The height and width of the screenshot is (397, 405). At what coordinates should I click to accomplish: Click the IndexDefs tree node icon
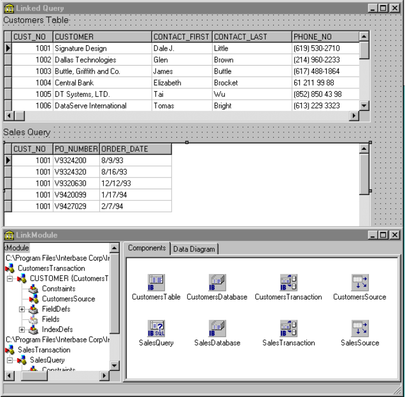pos(34,329)
